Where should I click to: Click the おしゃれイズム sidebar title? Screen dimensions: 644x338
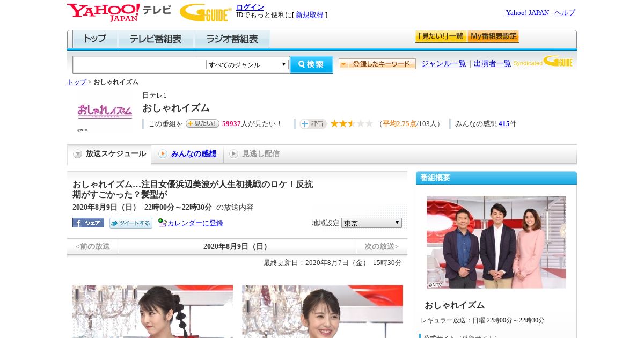455,305
